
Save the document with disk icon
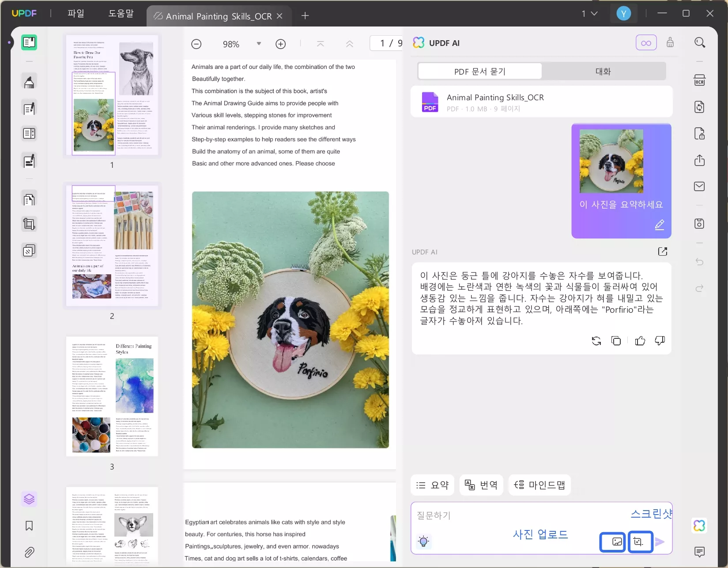[x=700, y=223]
